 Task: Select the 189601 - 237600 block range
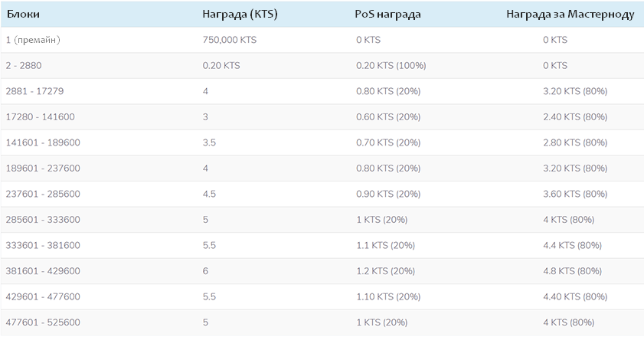(x=43, y=168)
